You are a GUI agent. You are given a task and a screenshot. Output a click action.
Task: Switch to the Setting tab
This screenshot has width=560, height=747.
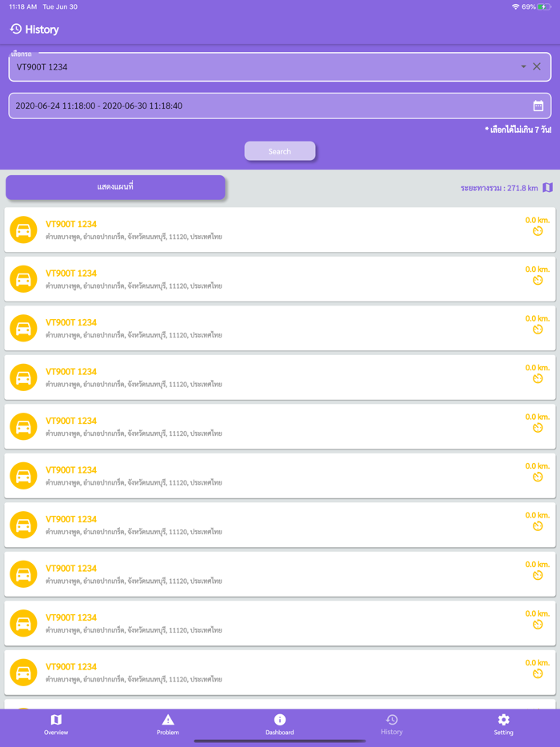[503, 724]
